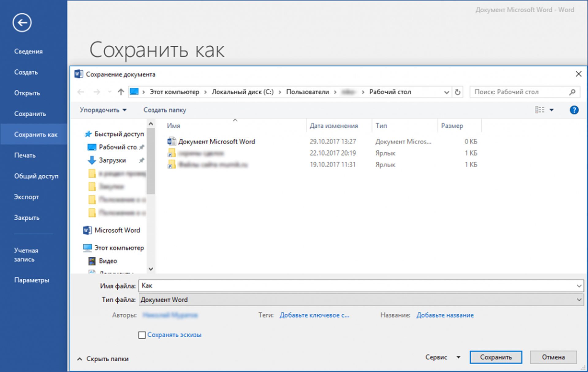Click the Добавьте ключевое слово tags link

point(314,315)
